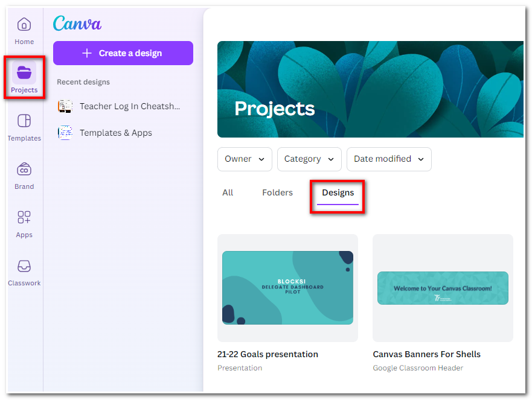This screenshot has height=400, width=532.
Task: Click the 21-22 Goals presentation title
Action: [268, 354]
